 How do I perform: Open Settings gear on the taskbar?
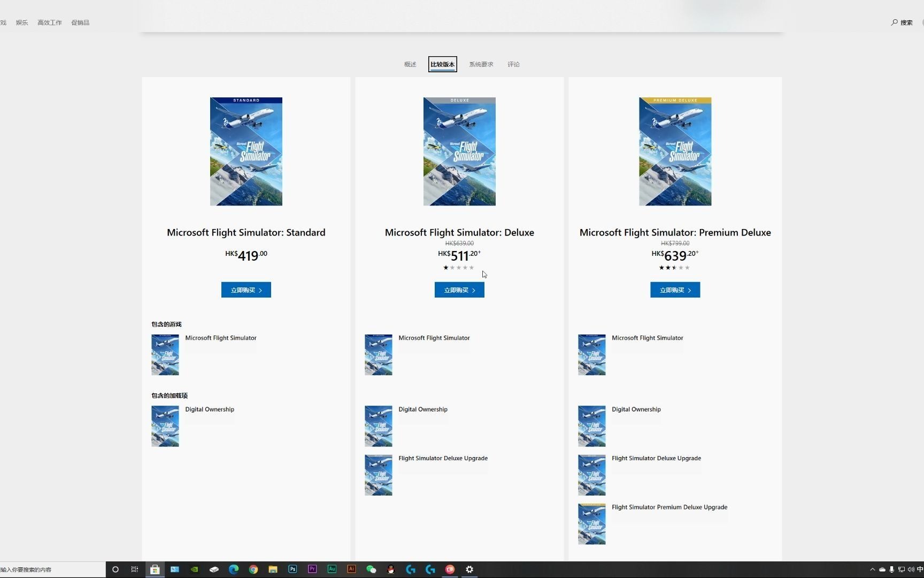click(469, 569)
